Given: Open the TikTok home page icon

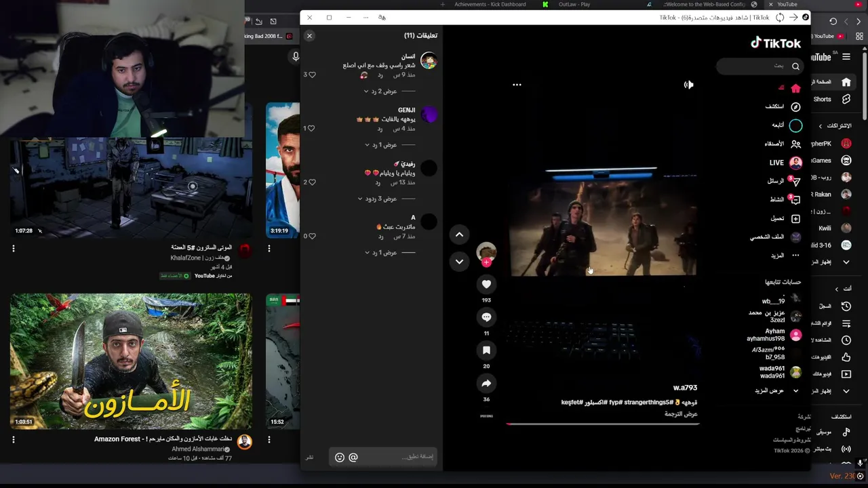Looking at the screenshot, I should (x=795, y=88).
